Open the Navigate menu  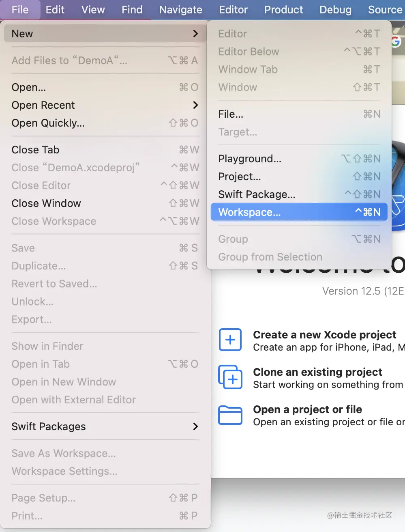[x=180, y=10]
